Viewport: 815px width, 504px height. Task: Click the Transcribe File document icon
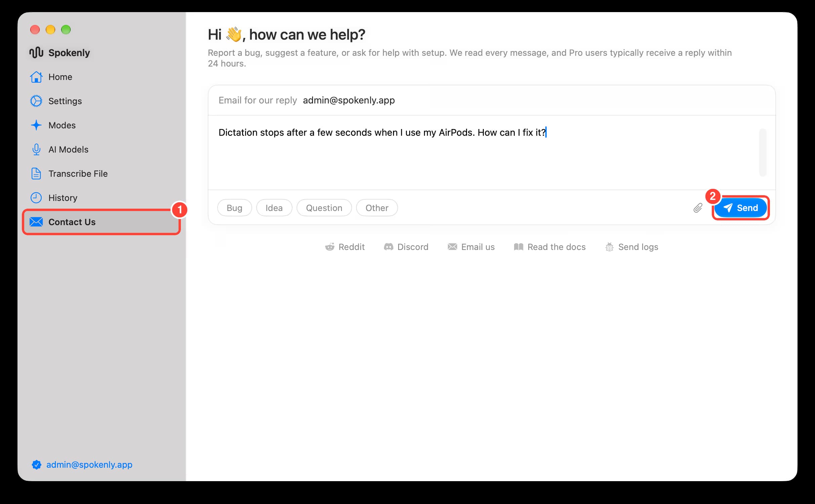coord(36,174)
